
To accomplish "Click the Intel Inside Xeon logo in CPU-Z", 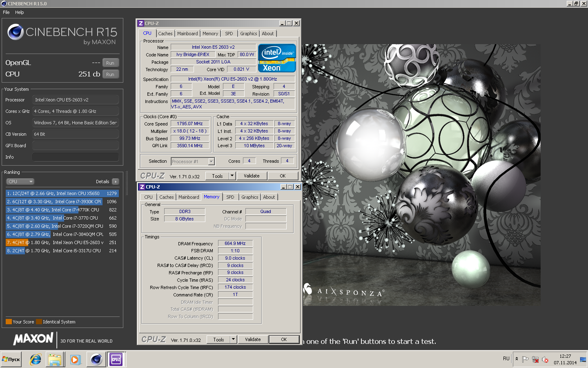I will coord(277,58).
